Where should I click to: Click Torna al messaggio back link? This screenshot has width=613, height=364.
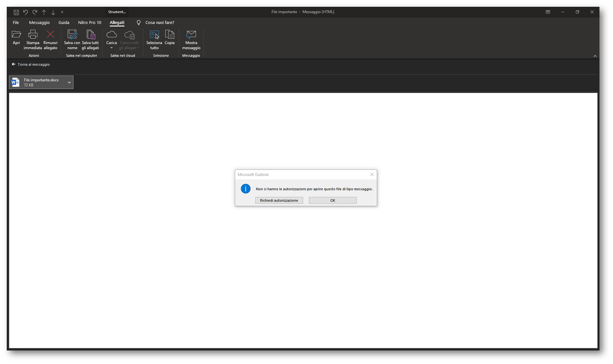coord(31,64)
